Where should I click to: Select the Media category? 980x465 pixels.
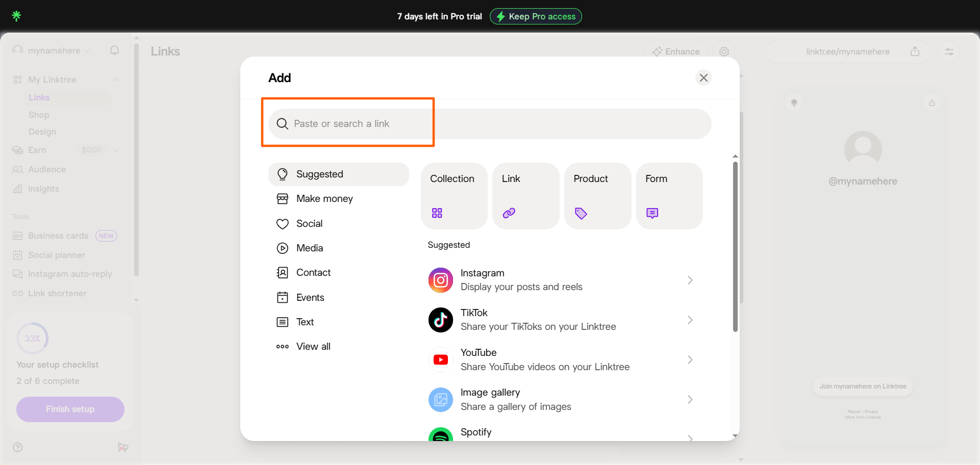339,248
